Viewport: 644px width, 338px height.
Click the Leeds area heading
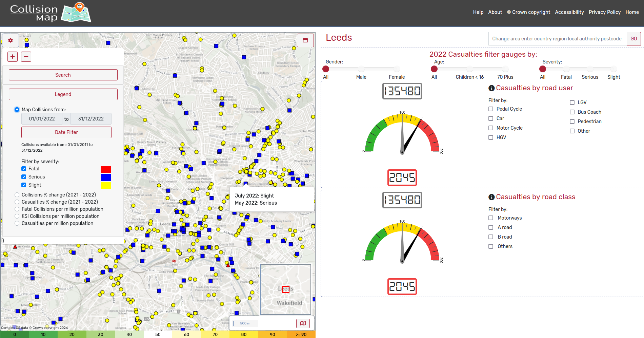pos(339,38)
